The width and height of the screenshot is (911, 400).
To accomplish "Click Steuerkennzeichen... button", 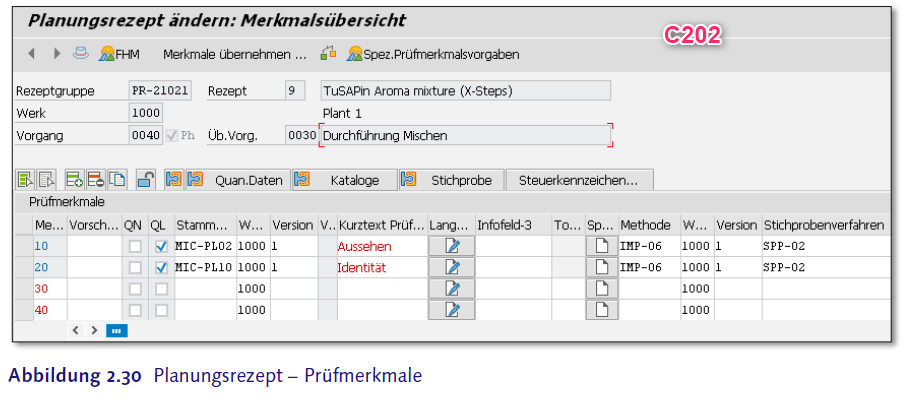I will [578, 180].
